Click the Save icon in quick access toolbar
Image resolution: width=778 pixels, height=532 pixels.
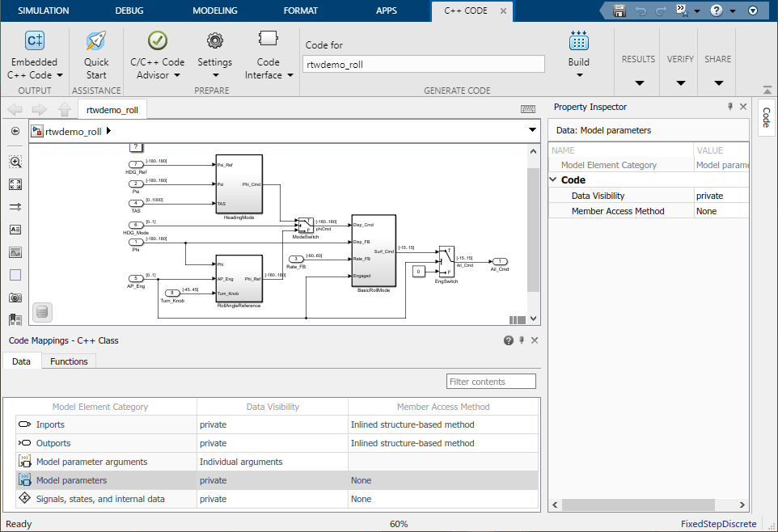click(x=619, y=11)
